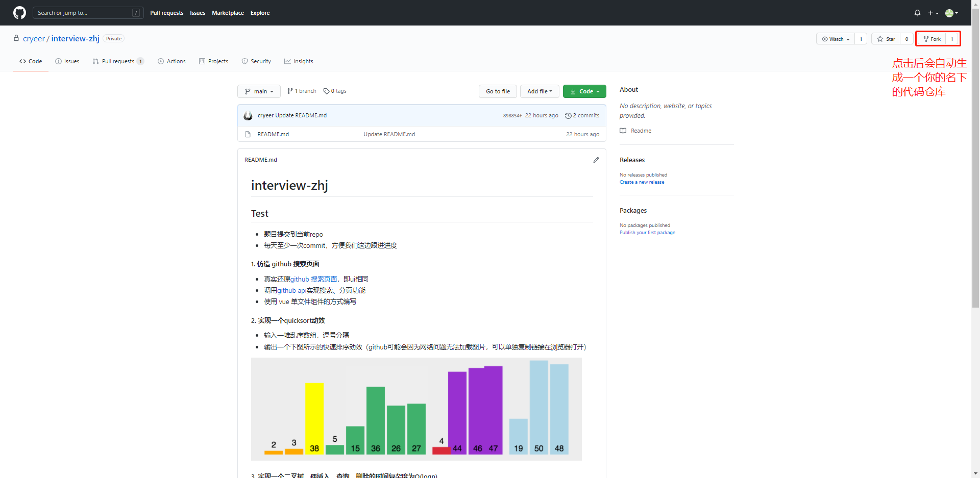View the 1 branch link

[302, 91]
